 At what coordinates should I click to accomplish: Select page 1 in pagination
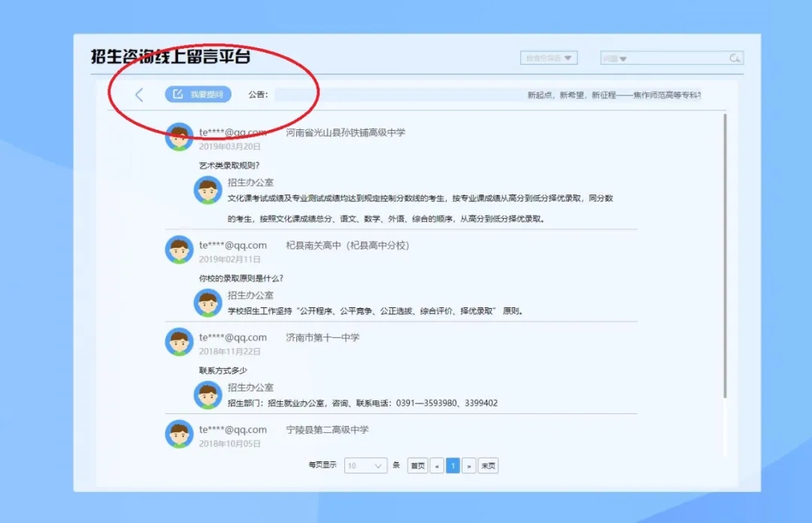pyautogui.click(x=453, y=466)
